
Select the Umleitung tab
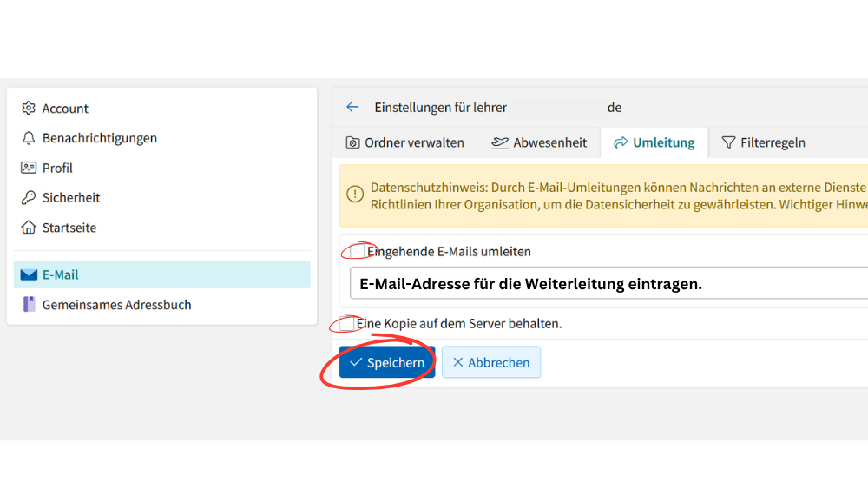[x=654, y=143]
